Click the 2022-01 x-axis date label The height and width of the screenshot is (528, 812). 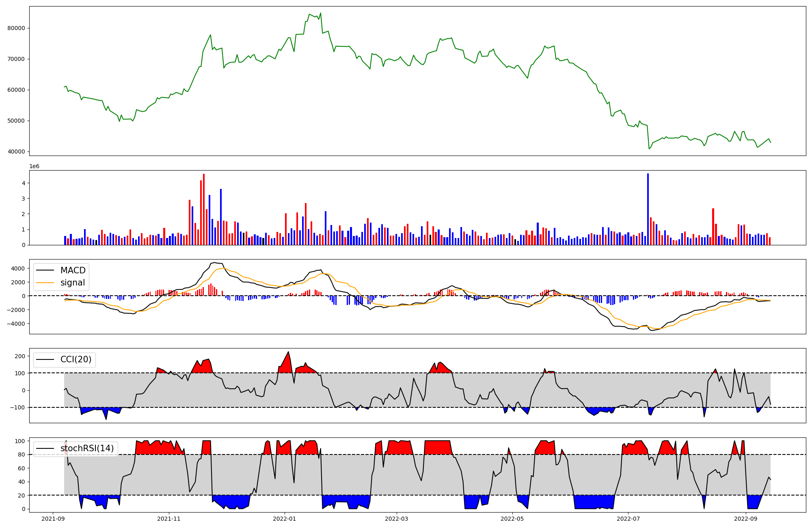285,519
